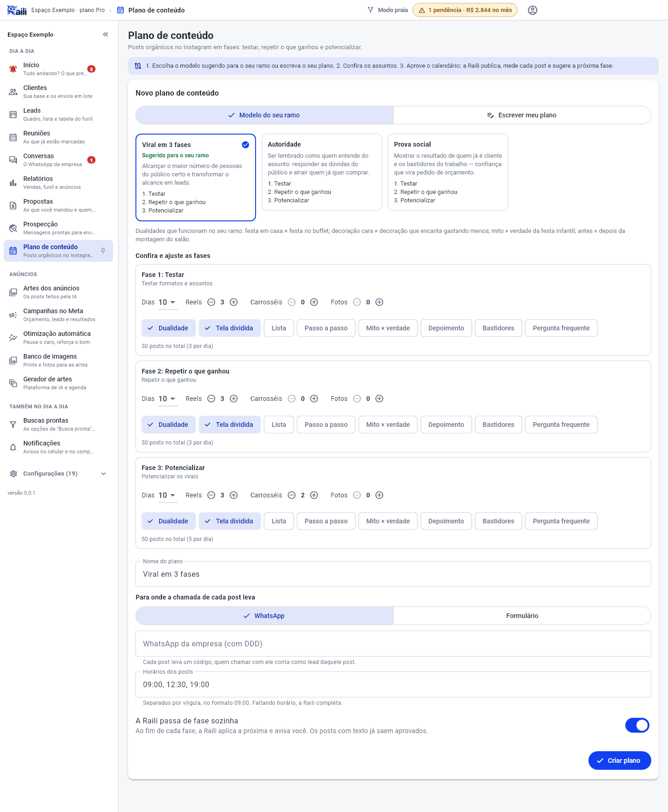Screen dimensions: 668x812
Task: Select the WhatsApp destination tab
Action: 264,616
